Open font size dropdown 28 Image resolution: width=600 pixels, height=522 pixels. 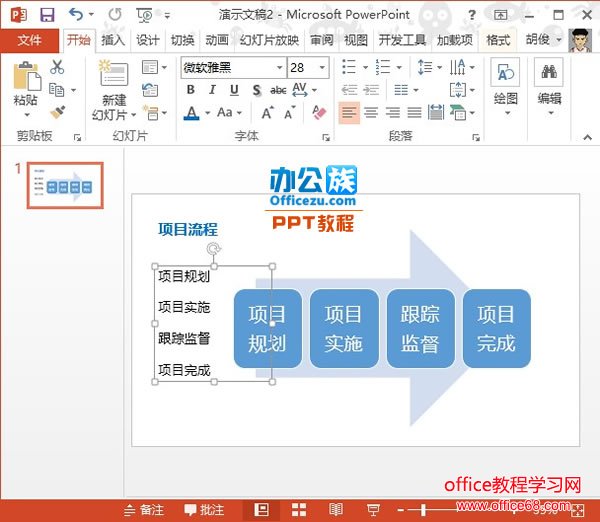(323, 68)
